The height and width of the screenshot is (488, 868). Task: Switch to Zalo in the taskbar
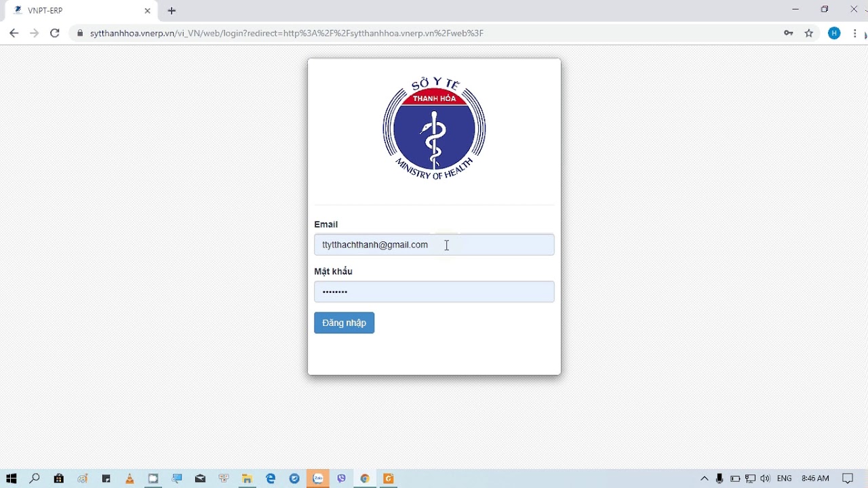click(x=318, y=479)
